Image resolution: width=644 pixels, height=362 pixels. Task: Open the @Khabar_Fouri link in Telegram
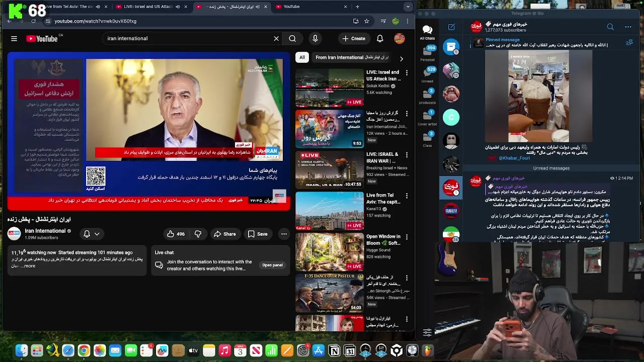(514, 158)
